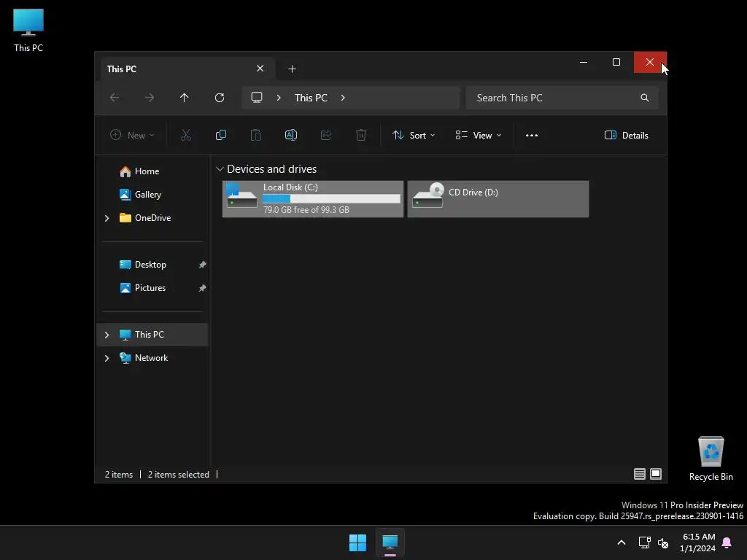
Task: Select This PC in the navigation pane
Action: coord(152,334)
